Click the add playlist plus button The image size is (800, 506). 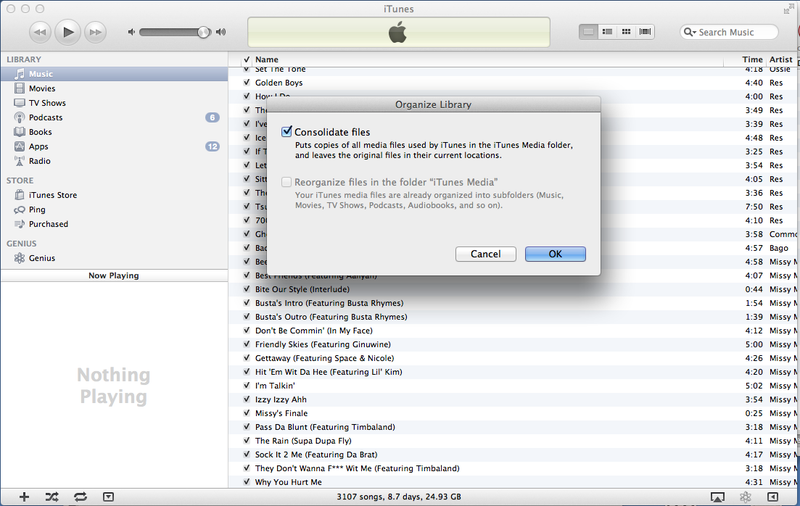click(24, 497)
